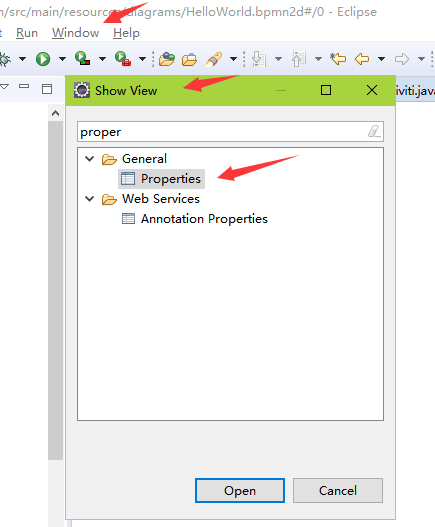Open the Back history dropdown arrow
Image resolution: width=435 pixels, height=527 pixels.
[x=381, y=59]
